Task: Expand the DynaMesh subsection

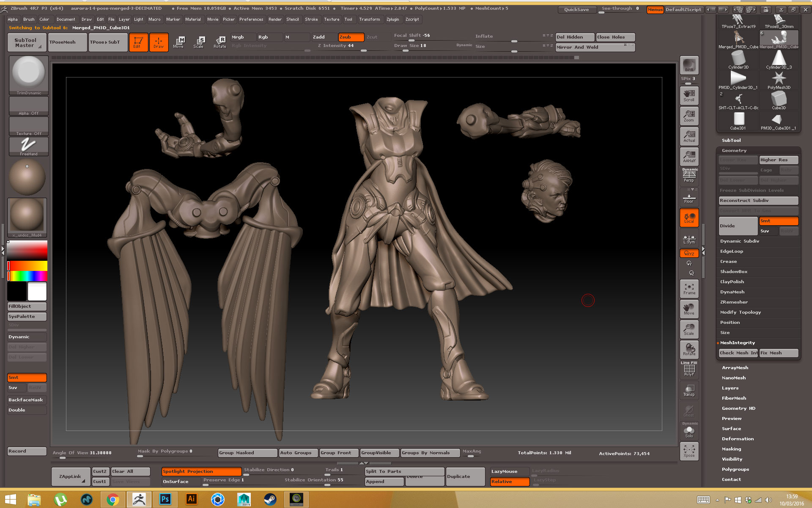Action: [x=732, y=292]
